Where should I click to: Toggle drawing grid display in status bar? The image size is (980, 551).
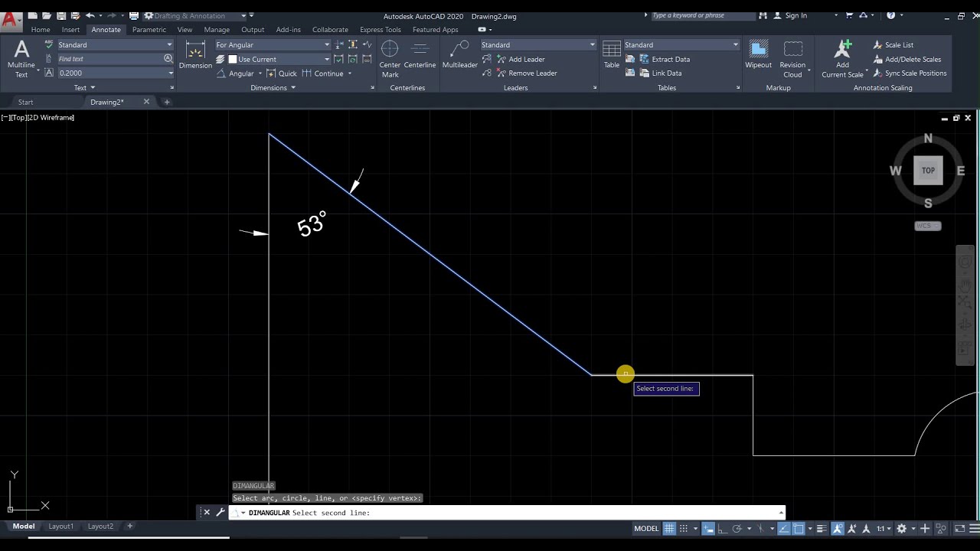pos(669,528)
